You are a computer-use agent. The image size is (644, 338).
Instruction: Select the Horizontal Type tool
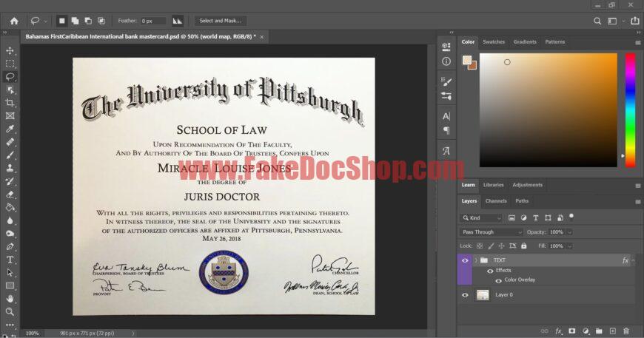coord(10,260)
